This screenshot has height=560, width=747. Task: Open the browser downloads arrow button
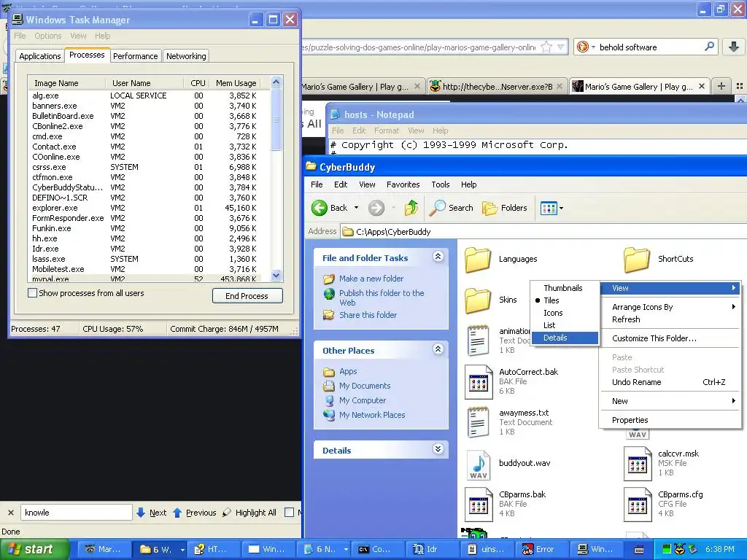tap(734, 47)
